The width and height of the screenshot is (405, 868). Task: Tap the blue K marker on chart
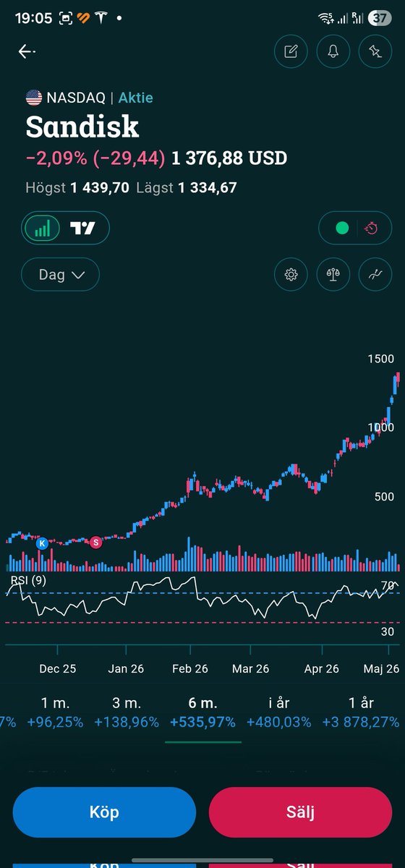tap(42, 542)
